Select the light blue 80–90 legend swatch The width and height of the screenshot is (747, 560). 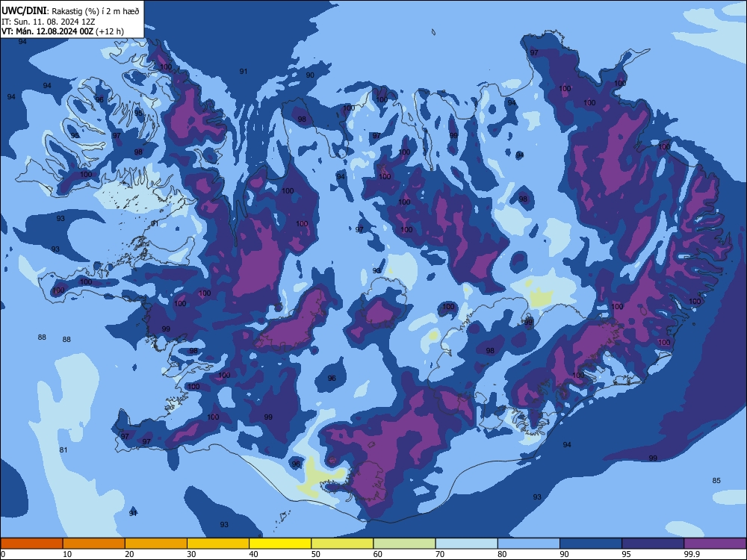click(529, 544)
